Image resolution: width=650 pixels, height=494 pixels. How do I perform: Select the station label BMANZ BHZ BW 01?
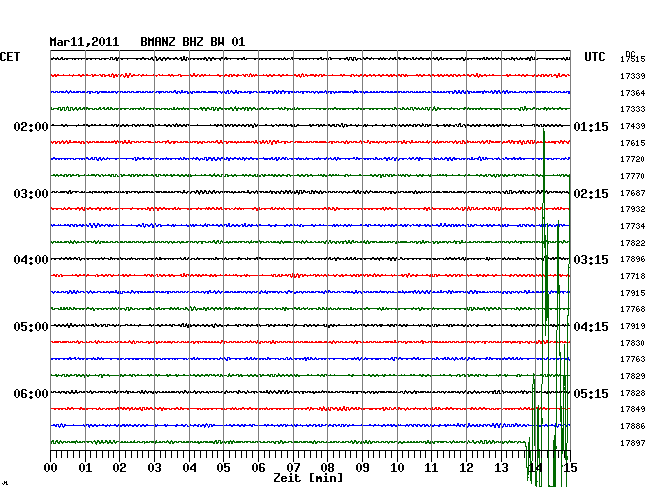[x=192, y=42]
